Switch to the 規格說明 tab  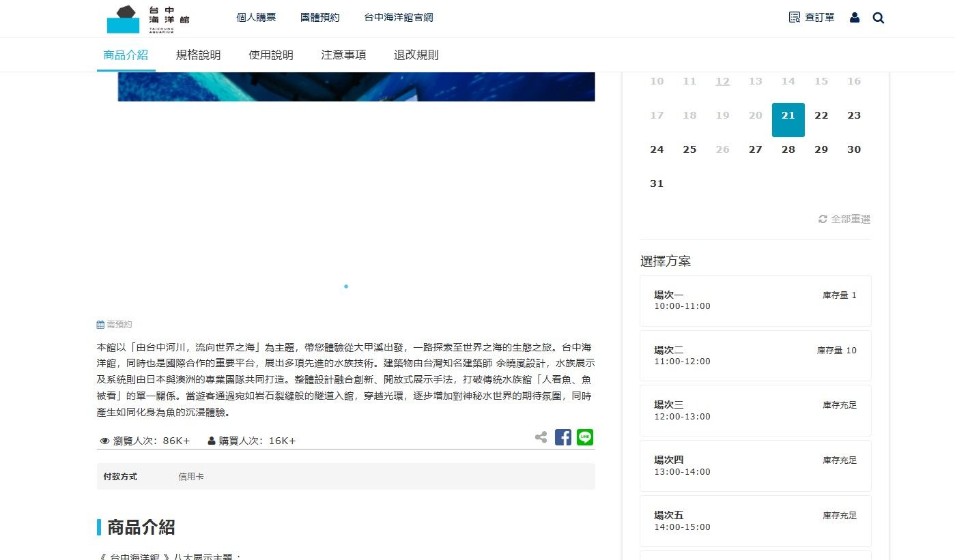point(198,55)
